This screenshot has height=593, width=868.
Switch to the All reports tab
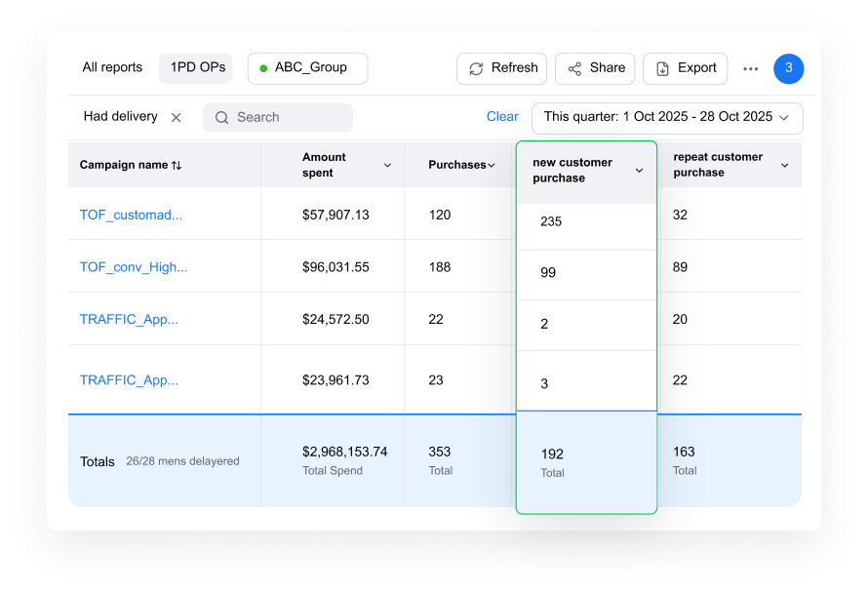tap(112, 68)
